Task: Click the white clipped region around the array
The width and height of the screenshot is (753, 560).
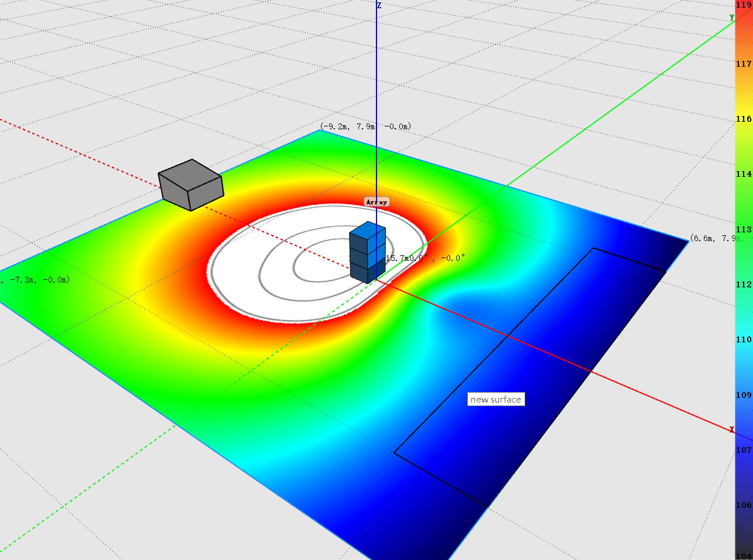Action: click(x=246, y=275)
